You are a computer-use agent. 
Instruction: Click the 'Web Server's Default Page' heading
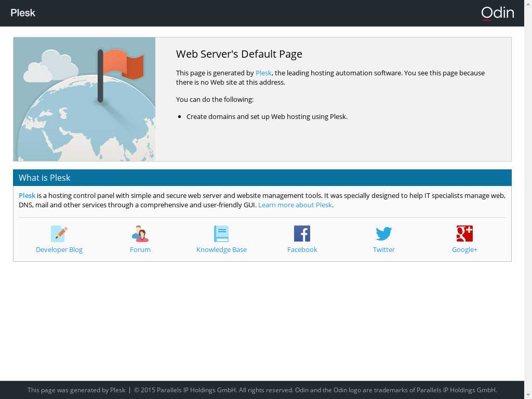239,54
